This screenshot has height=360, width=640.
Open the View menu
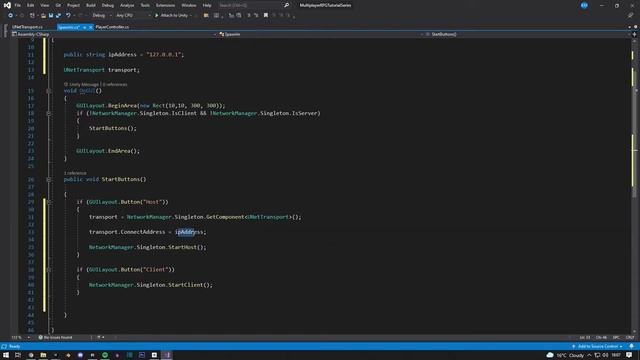pyautogui.click(x=44, y=5)
